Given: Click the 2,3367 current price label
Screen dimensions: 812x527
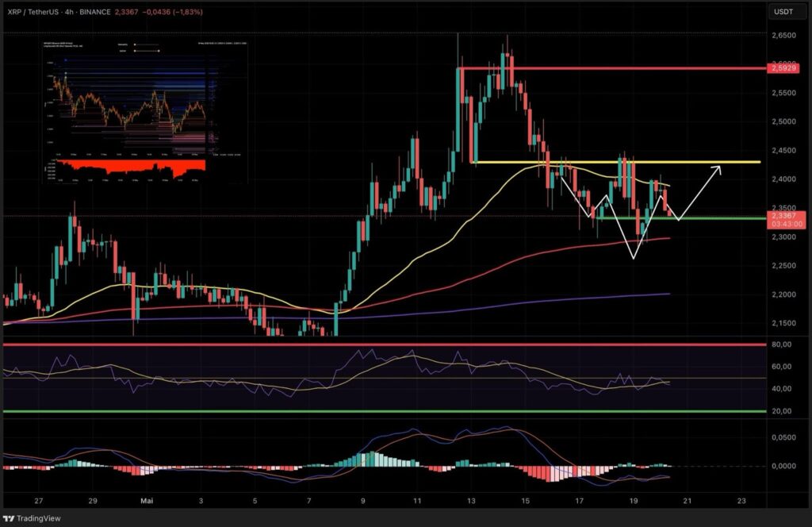Looking at the screenshot, I should tap(783, 215).
